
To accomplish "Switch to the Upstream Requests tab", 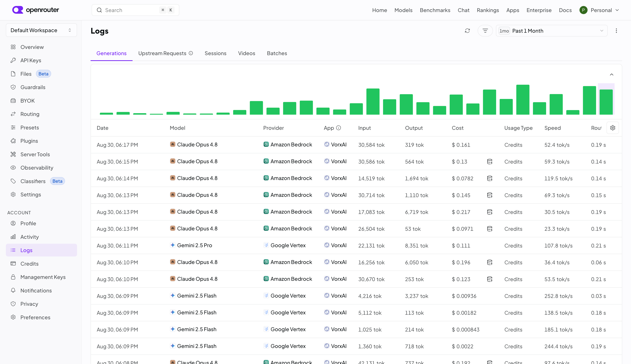I will click(x=162, y=53).
